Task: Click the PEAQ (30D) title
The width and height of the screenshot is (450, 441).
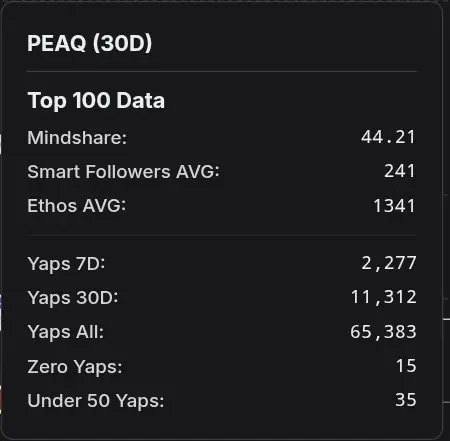Action: (89, 43)
